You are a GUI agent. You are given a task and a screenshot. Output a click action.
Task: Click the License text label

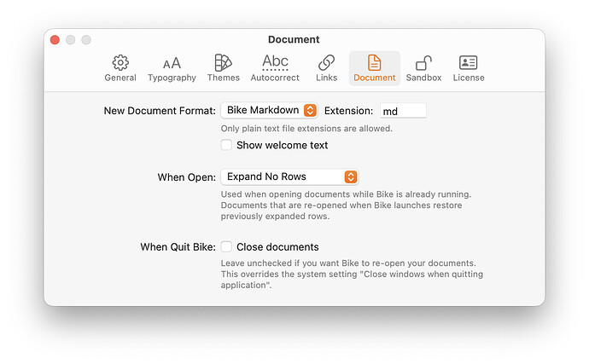469,78
